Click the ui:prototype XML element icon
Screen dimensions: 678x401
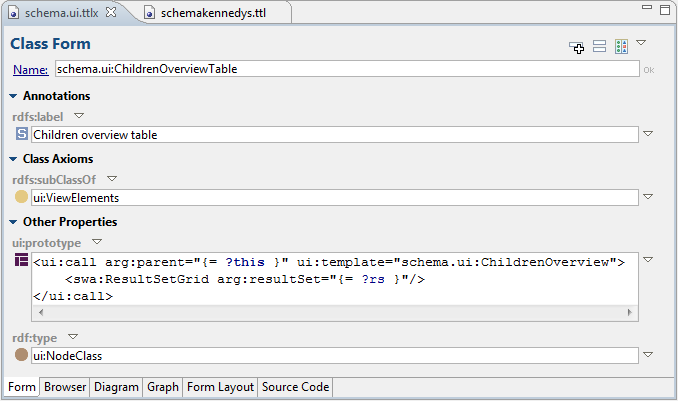tap(21, 261)
